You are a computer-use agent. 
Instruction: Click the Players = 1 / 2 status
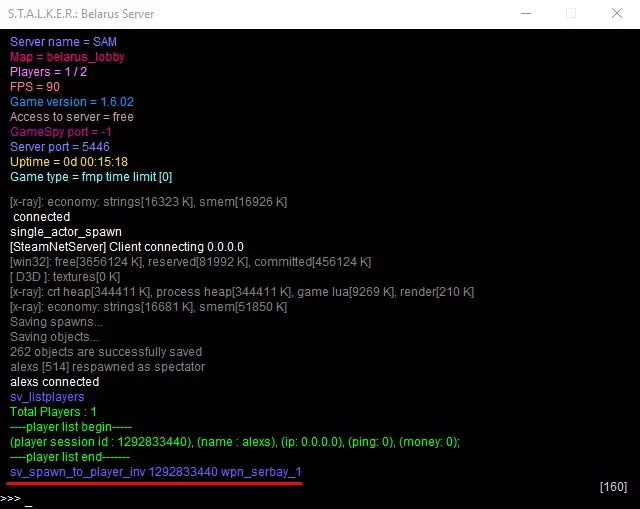(x=49, y=72)
